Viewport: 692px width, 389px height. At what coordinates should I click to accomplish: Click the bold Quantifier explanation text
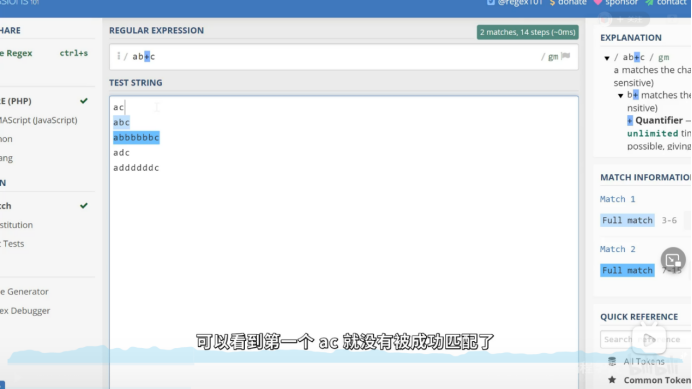[659, 120]
